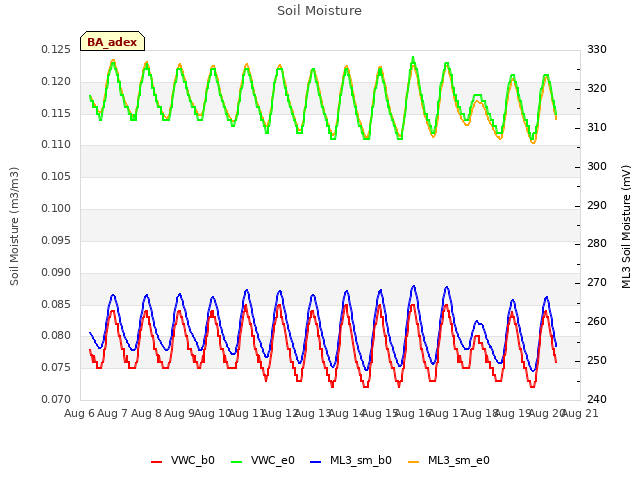Click the ML3_sm_b0 legend label
The width and height of the screenshot is (640, 480).
pos(361,460)
